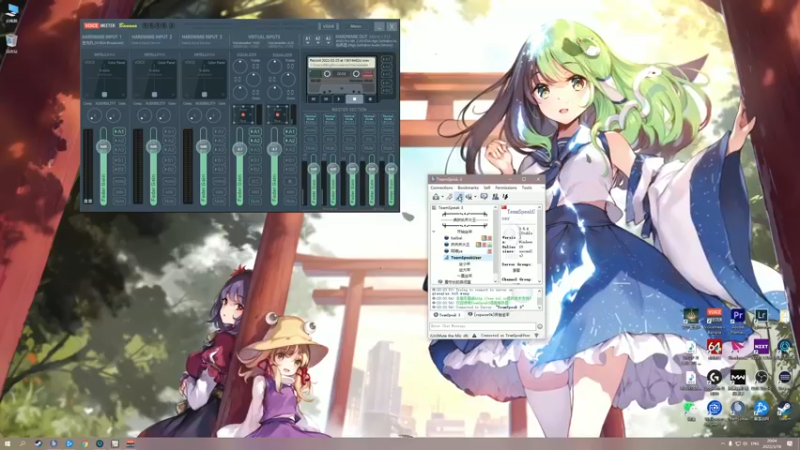This screenshot has height=450, width=800.
Task: Select TeamSpeakUser in the channel tree
Action: click(x=466, y=258)
